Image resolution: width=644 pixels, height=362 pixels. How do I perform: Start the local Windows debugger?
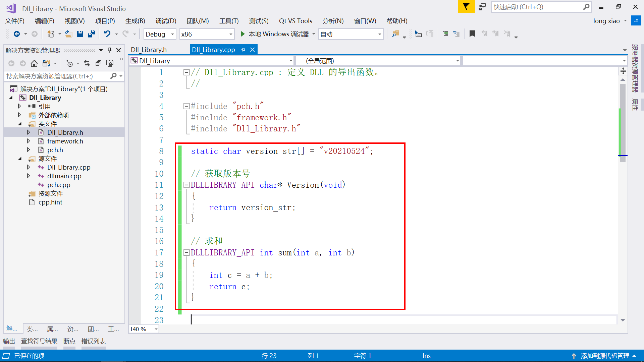point(243,34)
